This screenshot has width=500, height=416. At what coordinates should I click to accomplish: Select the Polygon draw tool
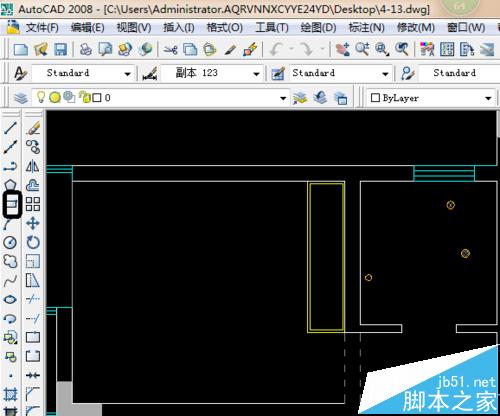click(10, 185)
